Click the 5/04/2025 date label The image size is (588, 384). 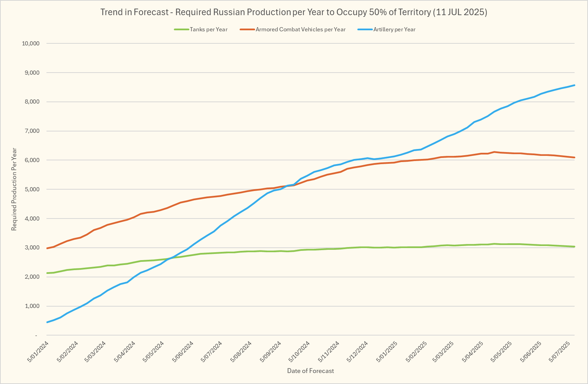pyautogui.click(x=472, y=351)
